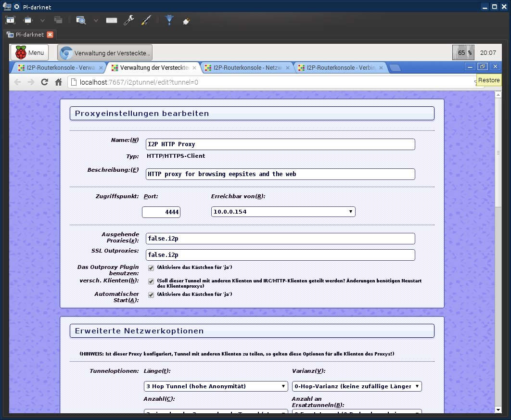Close the Verwaltung der Versteckte browser tab

[194, 68]
